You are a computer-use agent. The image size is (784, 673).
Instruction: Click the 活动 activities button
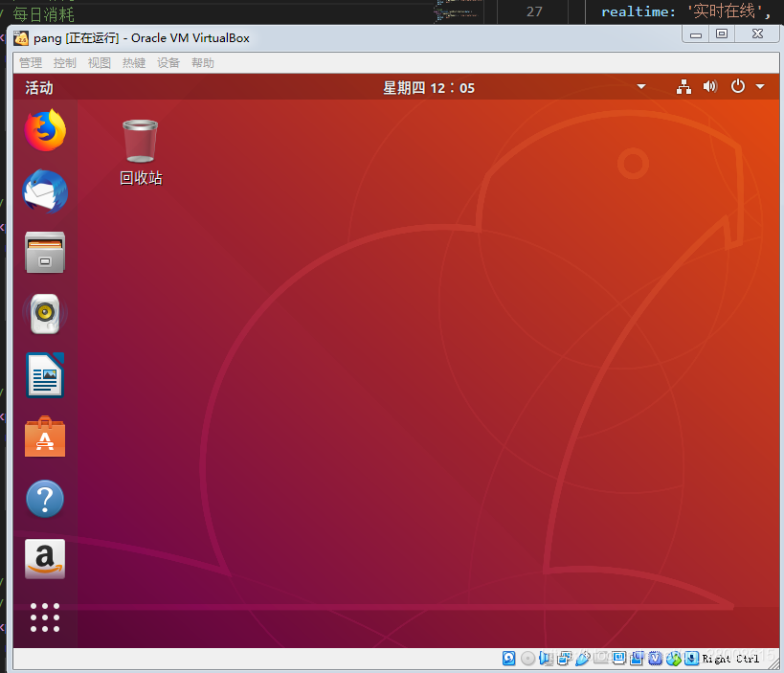point(39,87)
